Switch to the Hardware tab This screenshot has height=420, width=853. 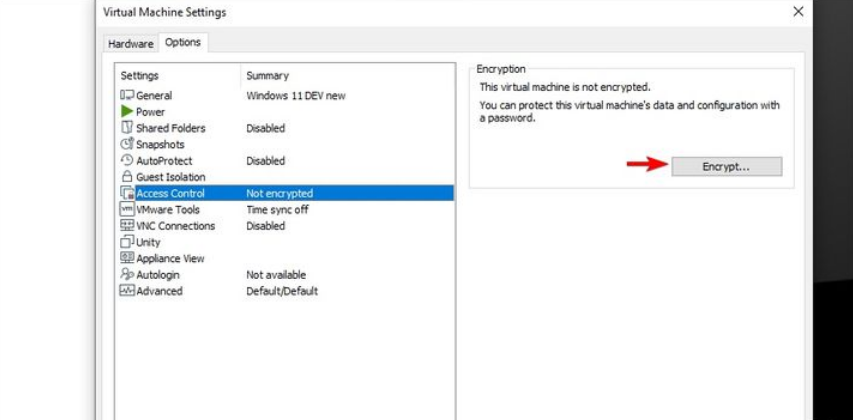tap(130, 44)
